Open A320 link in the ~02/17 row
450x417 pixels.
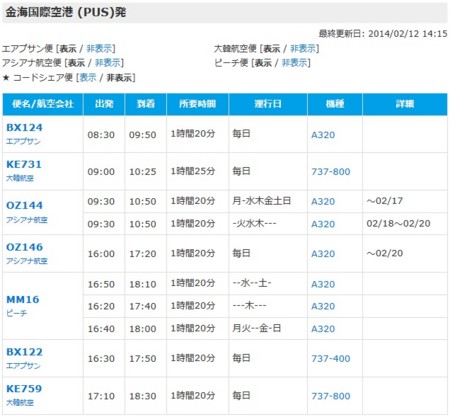(323, 201)
